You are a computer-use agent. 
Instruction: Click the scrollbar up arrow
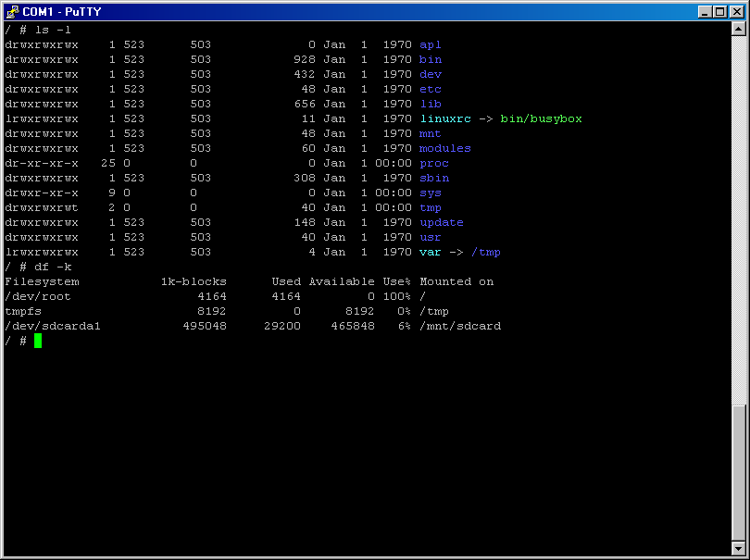coord(739,30)
